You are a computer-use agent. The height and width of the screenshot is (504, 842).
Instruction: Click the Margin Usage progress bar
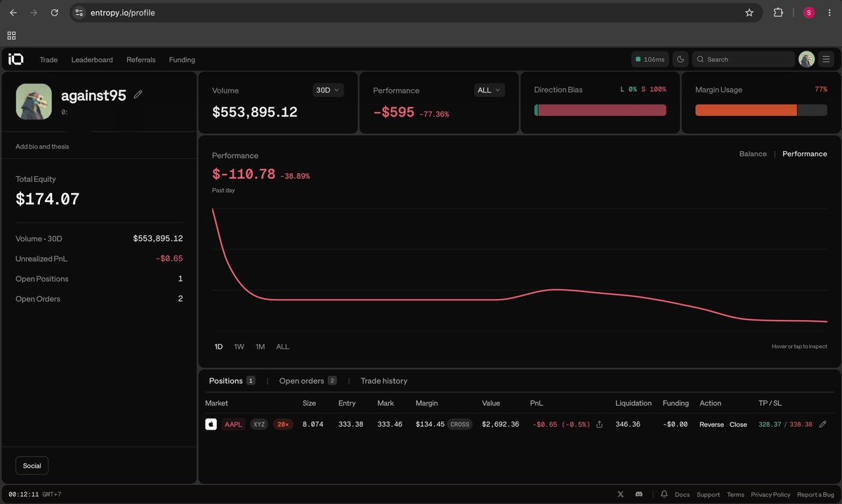(761, 110)
